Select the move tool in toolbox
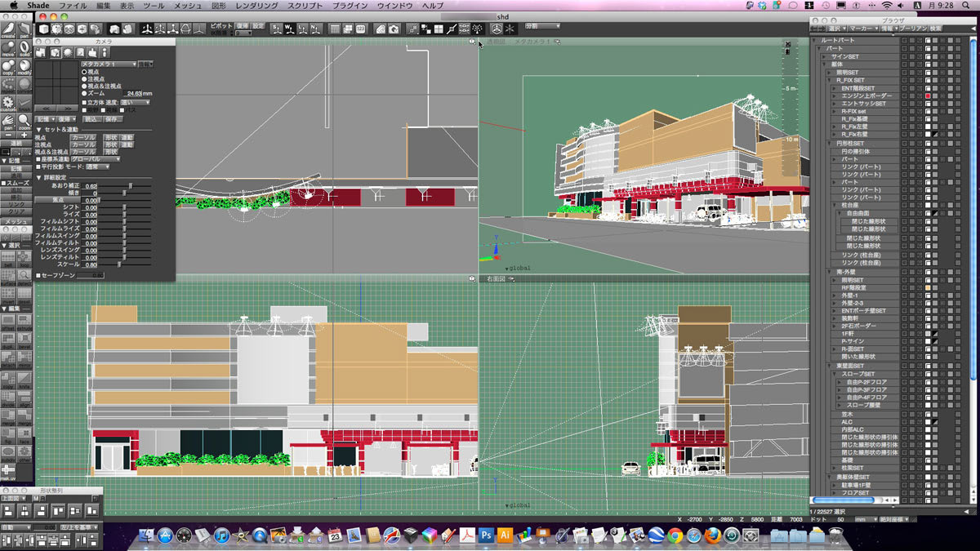Screen dimensions: 980x551 [x=8, y=48]
